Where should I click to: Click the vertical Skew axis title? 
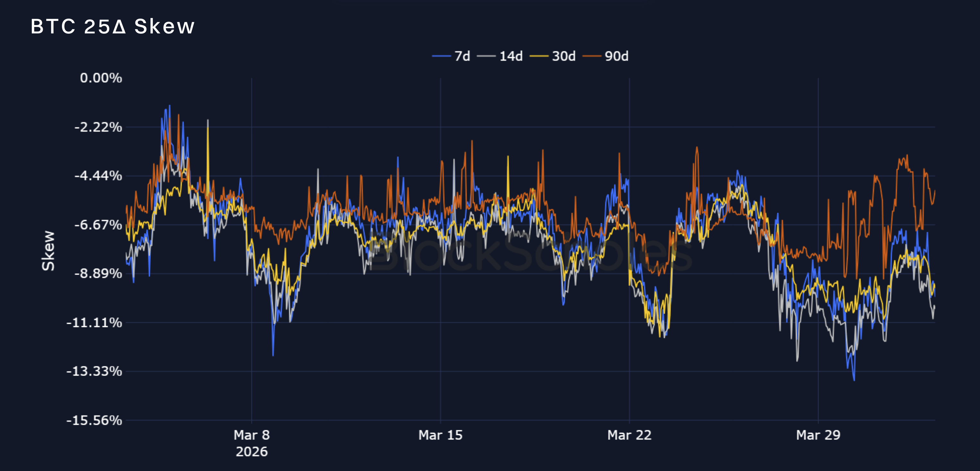48,251
